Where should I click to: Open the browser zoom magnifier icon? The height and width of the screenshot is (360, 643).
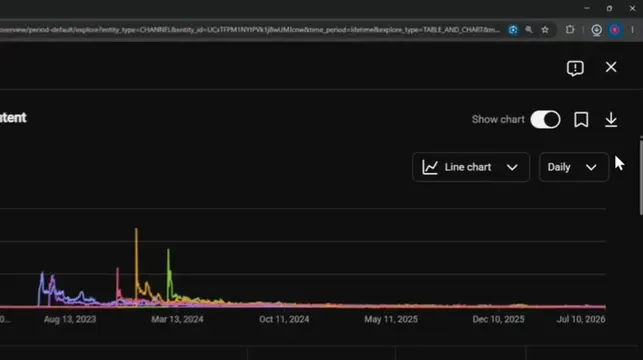[529, 30]
